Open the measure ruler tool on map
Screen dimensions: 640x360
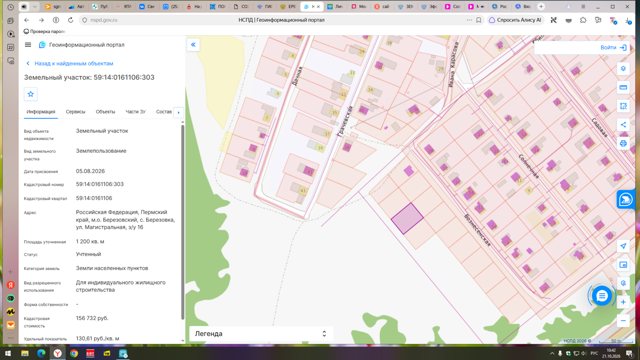pyautogui.click(x=623, y=87)
